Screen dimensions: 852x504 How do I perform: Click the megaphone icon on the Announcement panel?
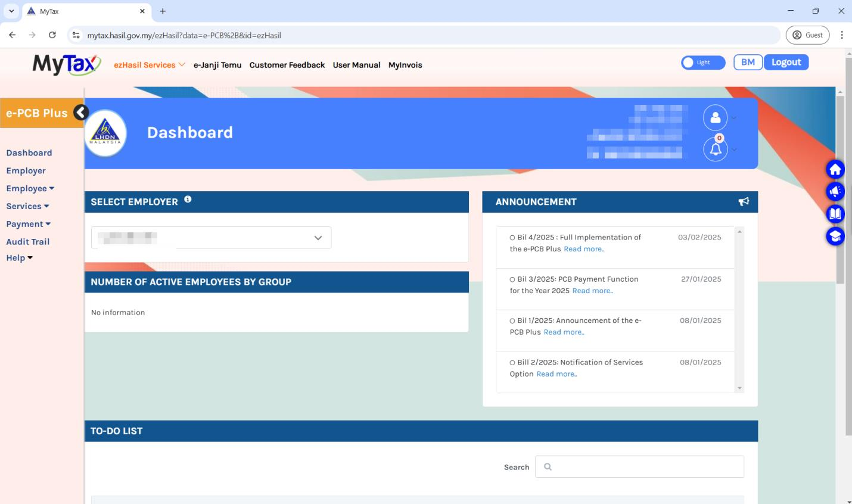click(x=744, y=201)
